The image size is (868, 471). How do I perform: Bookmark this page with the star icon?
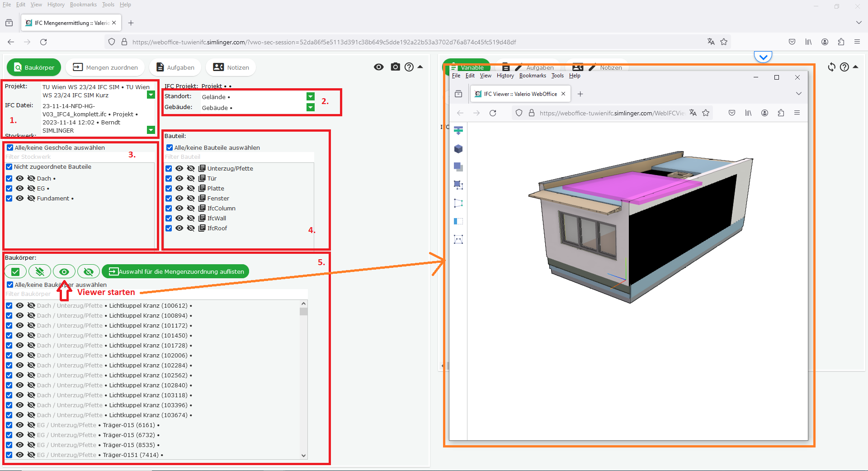tap(724, 42)
